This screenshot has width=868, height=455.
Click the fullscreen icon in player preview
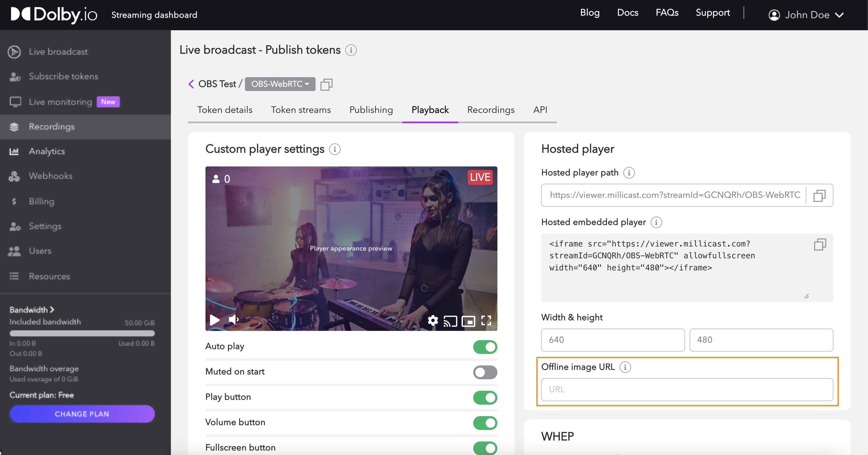pos(486,320)
